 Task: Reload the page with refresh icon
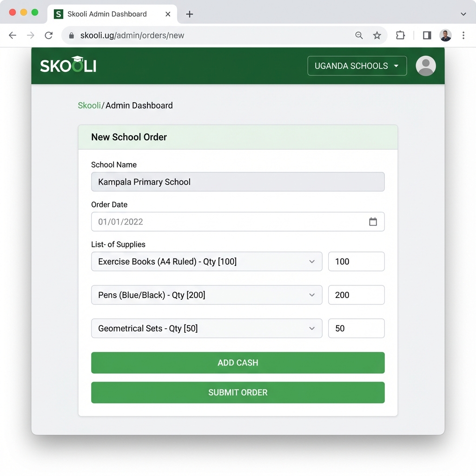(48, 35)
